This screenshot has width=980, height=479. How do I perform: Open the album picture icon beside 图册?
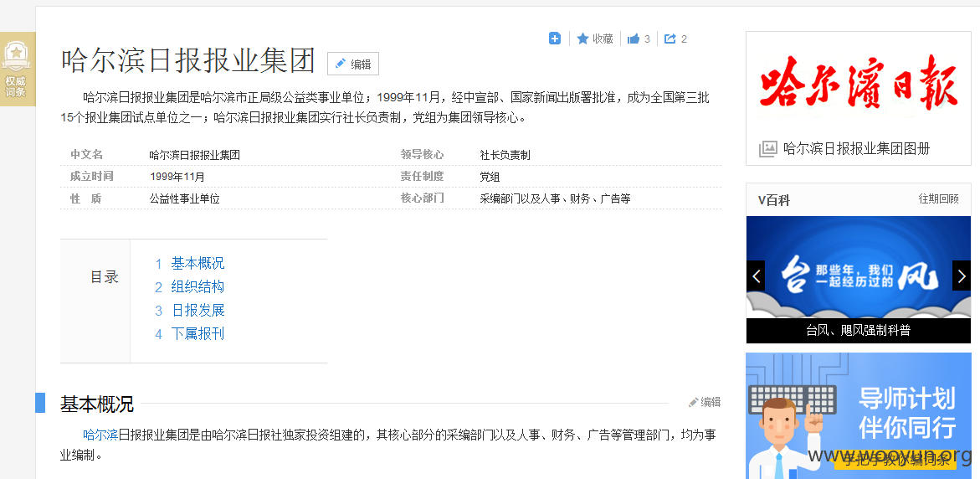[767, 149]
